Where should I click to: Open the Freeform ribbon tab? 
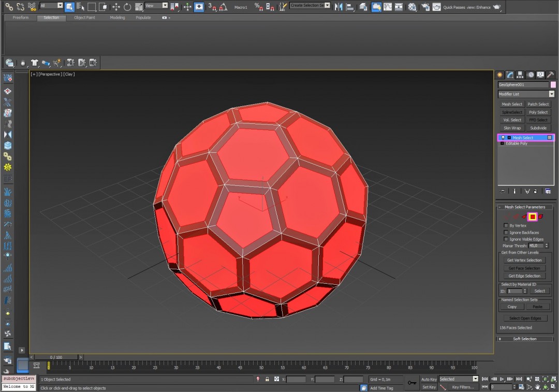pyautogui.click(x=20, y=17)
